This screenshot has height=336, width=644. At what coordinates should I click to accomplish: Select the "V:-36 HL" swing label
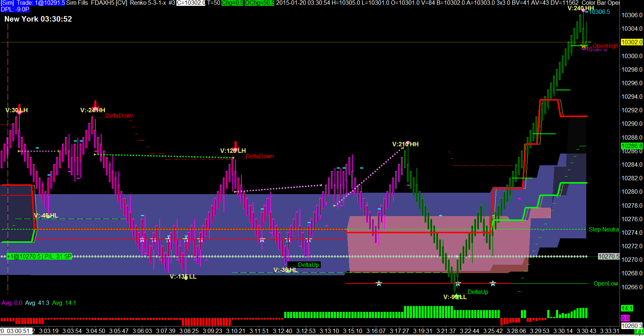(286, 270)
